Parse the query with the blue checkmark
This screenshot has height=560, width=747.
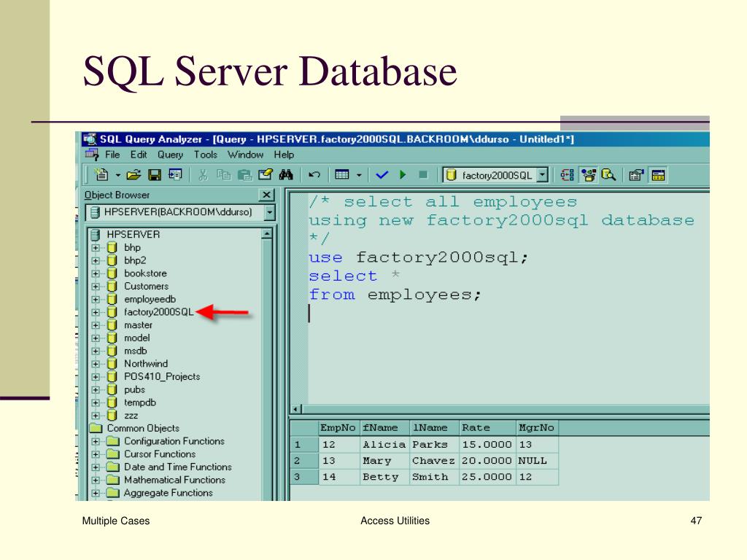point(382,175)
